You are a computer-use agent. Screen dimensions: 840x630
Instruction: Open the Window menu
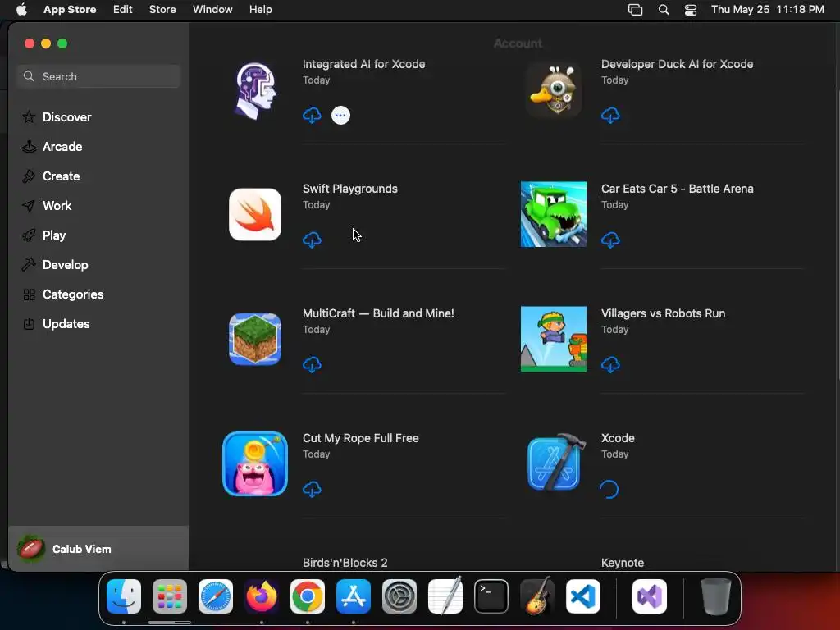[x=212, y=10]
